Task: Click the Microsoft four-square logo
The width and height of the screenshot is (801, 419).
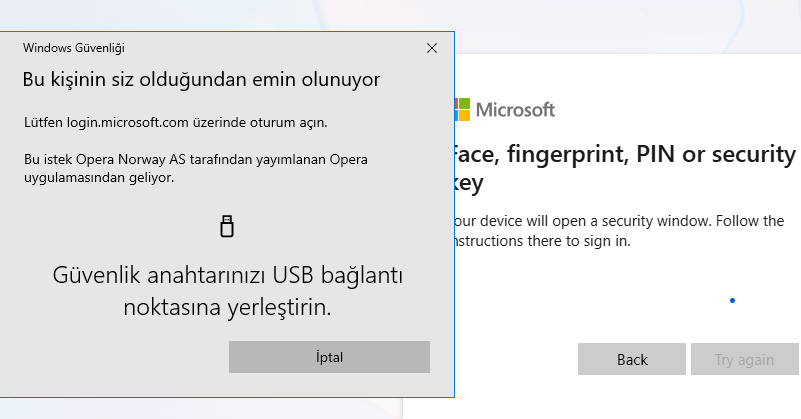Action: pos(462,109)
